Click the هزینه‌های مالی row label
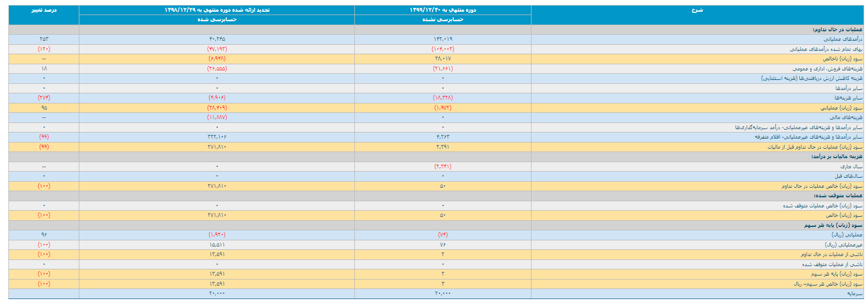 [x=847, y=117]
